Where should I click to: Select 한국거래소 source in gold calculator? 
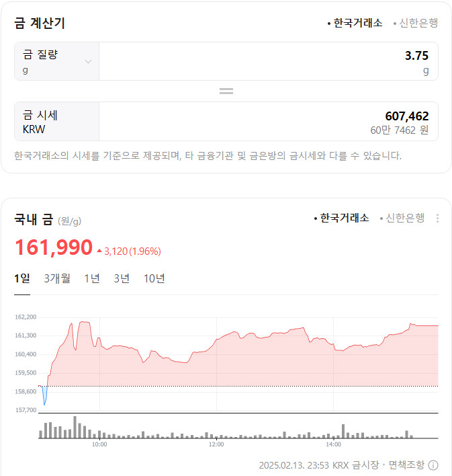coord(355,23)
